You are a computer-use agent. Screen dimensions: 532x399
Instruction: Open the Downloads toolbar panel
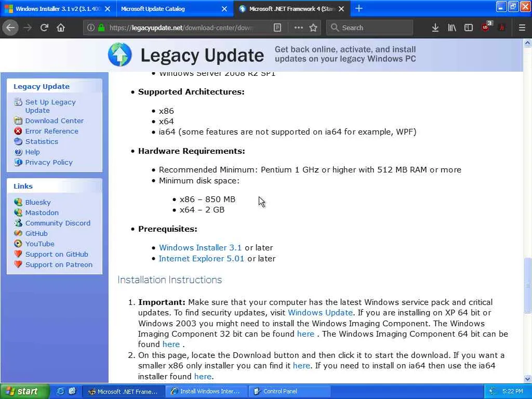[435, 28]
